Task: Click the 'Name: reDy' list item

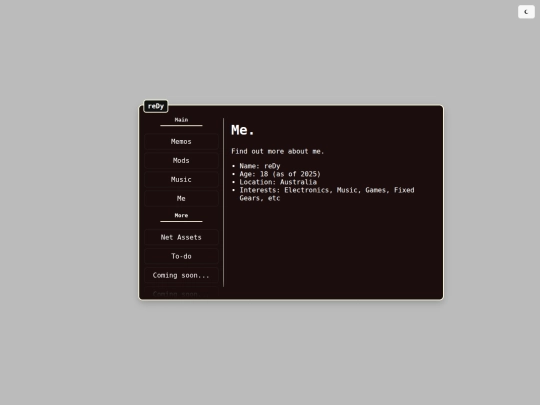Action: (x=260, y=166)
